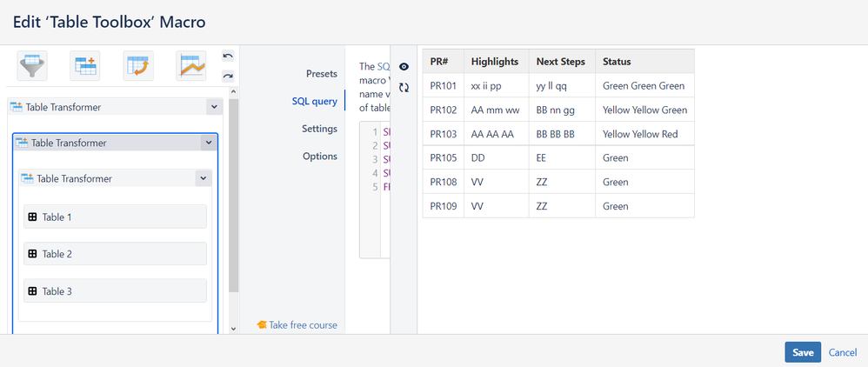The image size is (868, 367).
Task: Click the 'BB BB BB' next steps cell
Action: (x=562, y=134)
